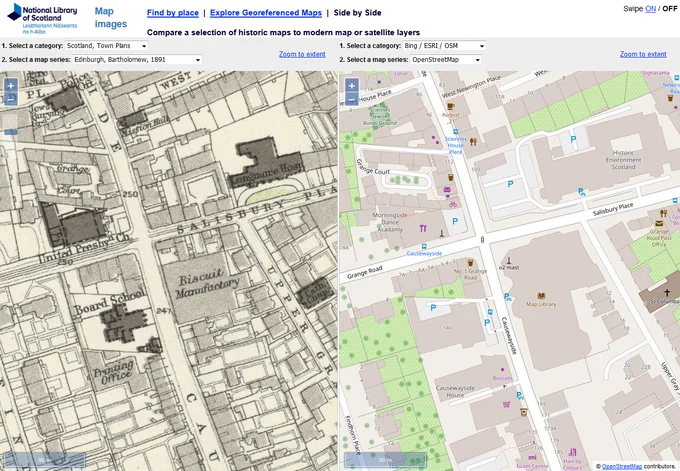
Task: Click the pink bicycle shop icon
Action: coord(453,204)
